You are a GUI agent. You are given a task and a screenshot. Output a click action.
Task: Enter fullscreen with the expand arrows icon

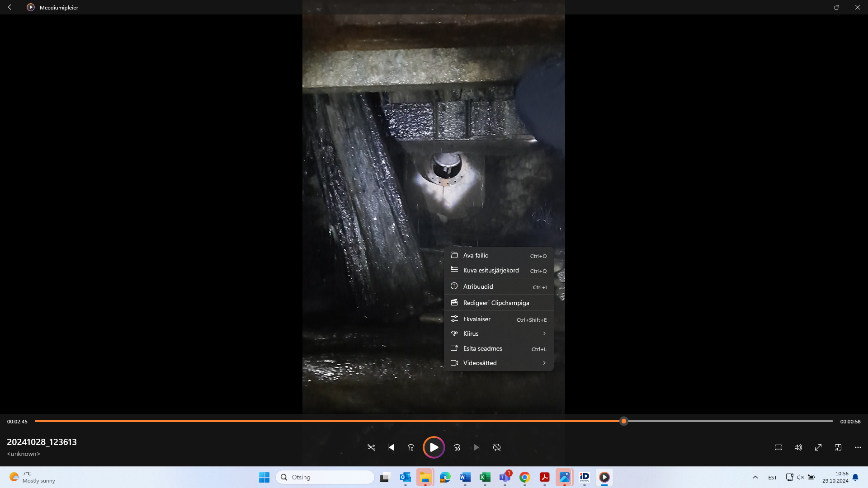point(818,447)
